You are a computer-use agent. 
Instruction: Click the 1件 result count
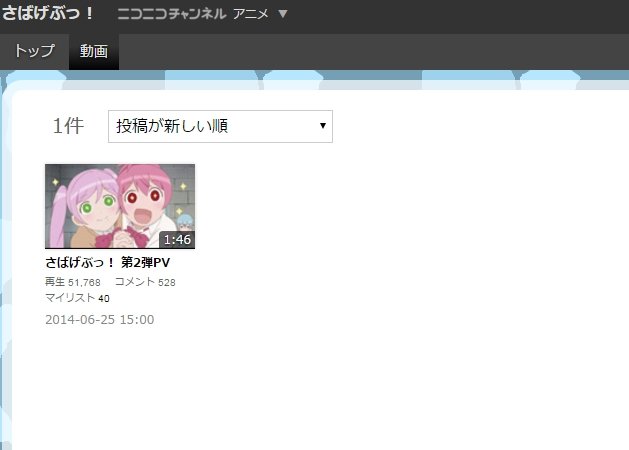point(68,126)
